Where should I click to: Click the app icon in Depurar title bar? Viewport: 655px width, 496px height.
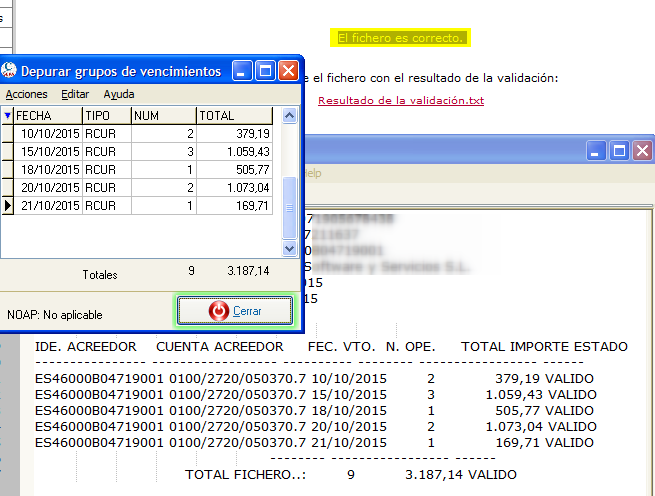point(9,71)
